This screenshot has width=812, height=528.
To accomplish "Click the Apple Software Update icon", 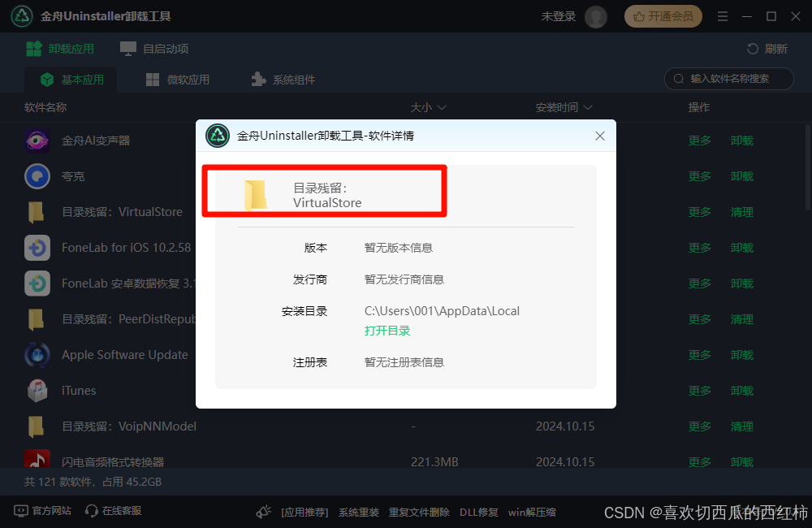I will (37, 355).
